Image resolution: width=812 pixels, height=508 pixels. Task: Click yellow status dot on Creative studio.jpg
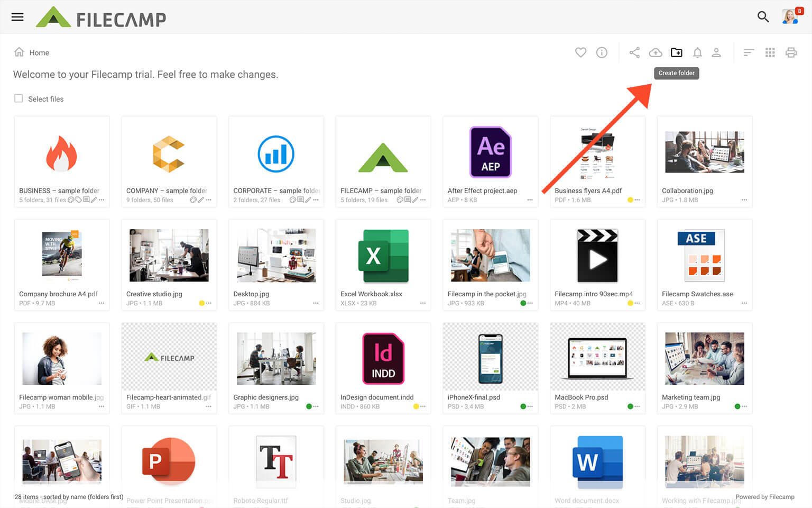coord(201,303)
